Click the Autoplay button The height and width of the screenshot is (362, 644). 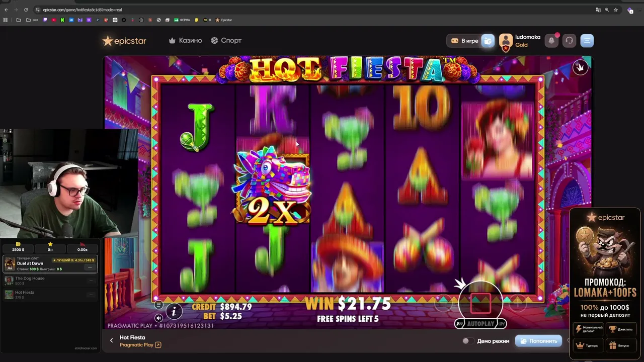tap(480, 324)
